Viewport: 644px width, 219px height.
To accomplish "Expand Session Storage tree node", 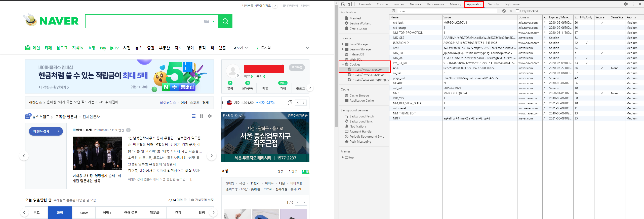I will [343, 49].
